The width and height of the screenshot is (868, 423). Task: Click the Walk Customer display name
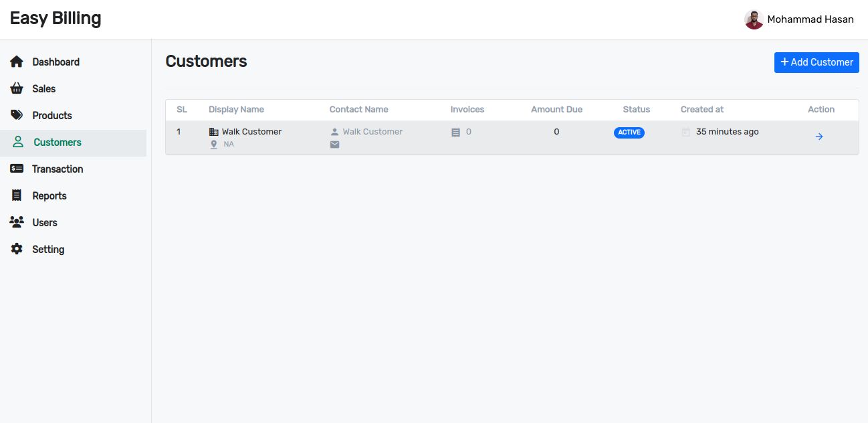[251, 132]
